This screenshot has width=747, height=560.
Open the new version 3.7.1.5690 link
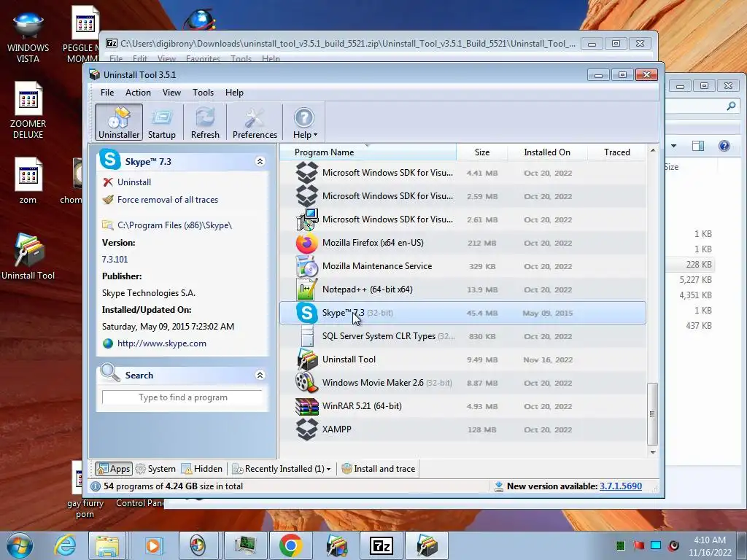tap(620, 486)
